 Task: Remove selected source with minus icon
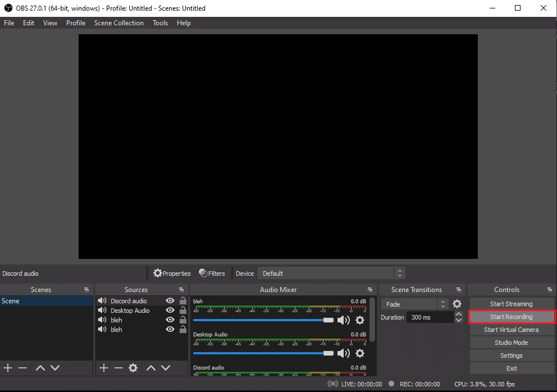coord(118,368)
